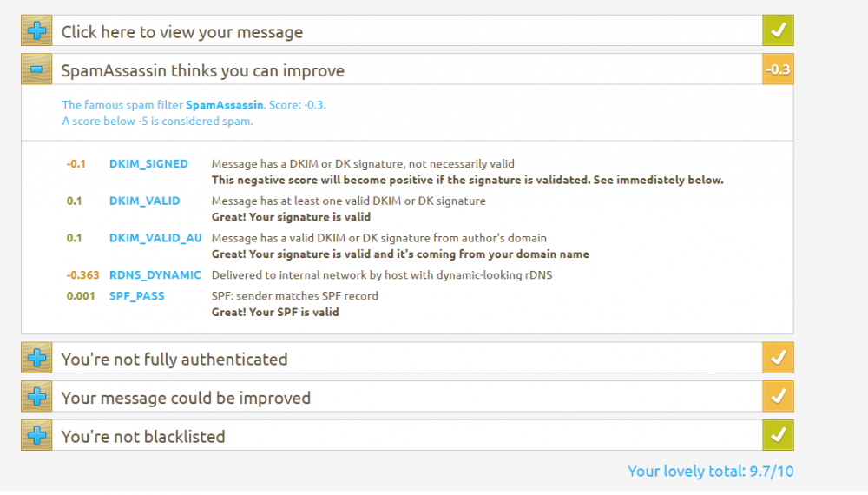Click orange checkmark on message improvement row
Viewport: 868px width, 495px height.
(778, 397)
